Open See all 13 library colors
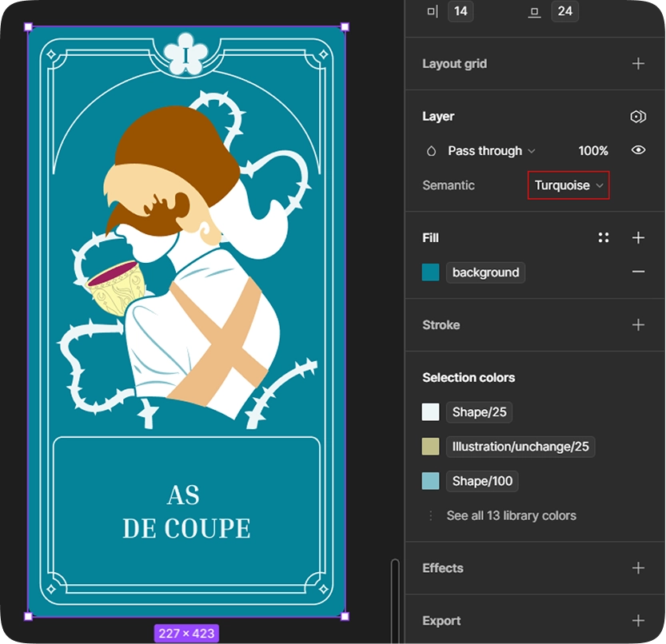This screenshot has width=666, height=644. [512, 515]
